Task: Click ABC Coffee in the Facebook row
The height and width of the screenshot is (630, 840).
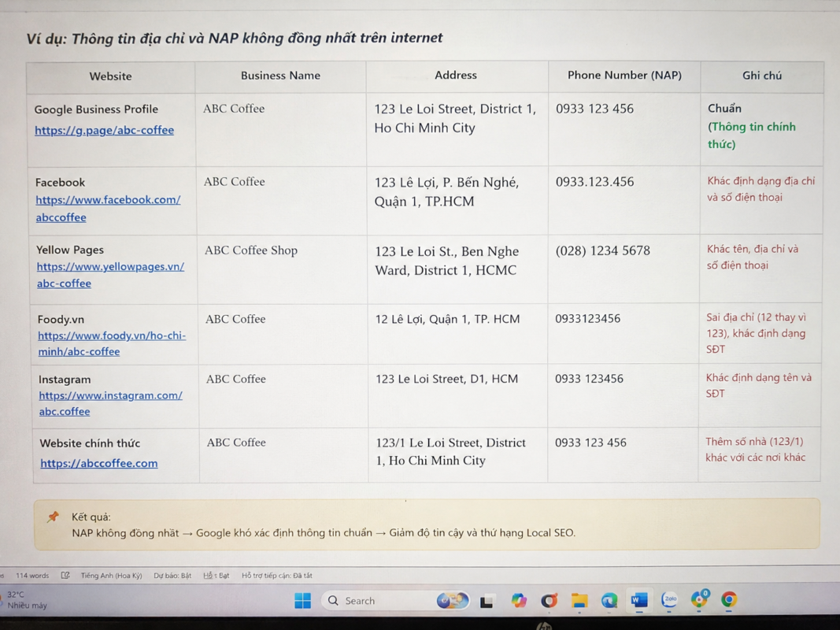Action: point(234,182)
